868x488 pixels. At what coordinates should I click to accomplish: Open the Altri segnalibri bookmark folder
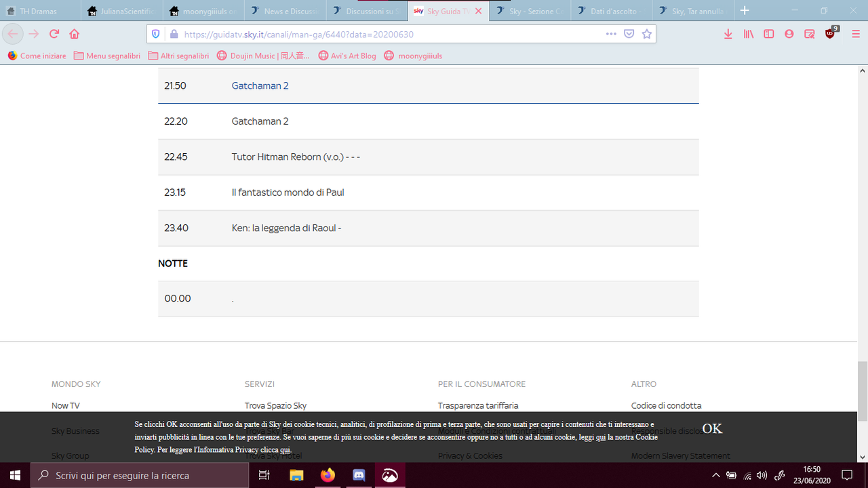coord(178,56)
